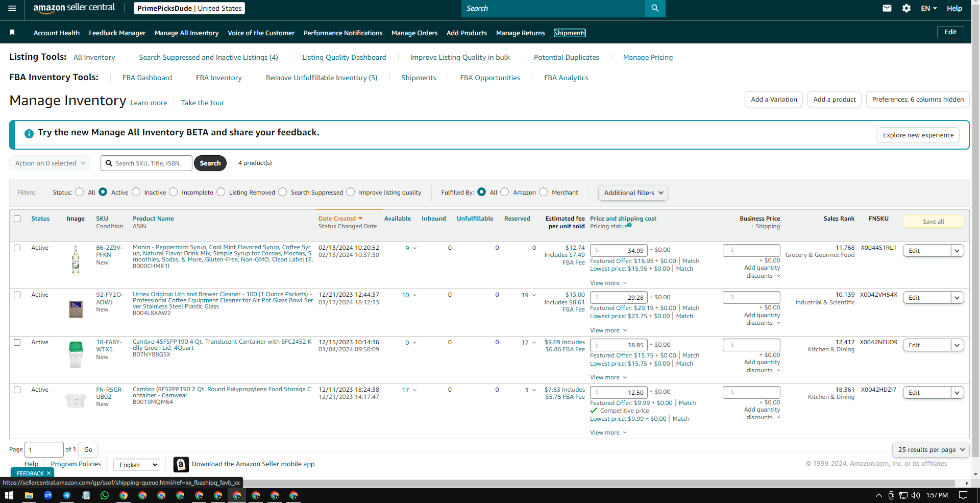Open WhatsApp from the taskbar

[x=105, y=495]
